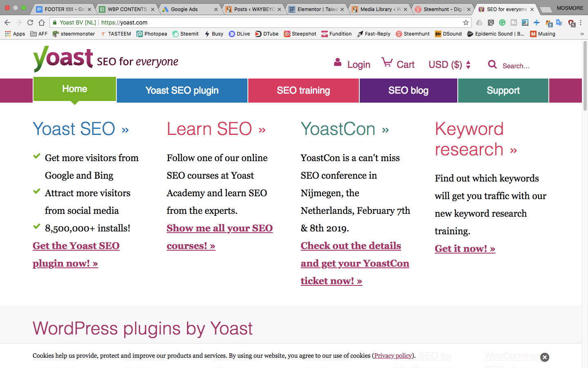Click the Login link
Viewport: 588px width, 368px height.
click(359, 65)
